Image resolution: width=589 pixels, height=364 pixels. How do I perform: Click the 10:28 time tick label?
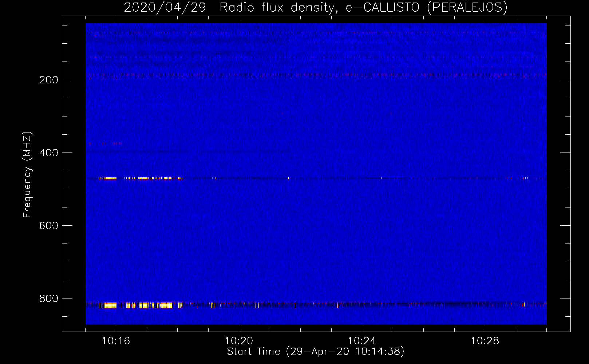point(485,341)
